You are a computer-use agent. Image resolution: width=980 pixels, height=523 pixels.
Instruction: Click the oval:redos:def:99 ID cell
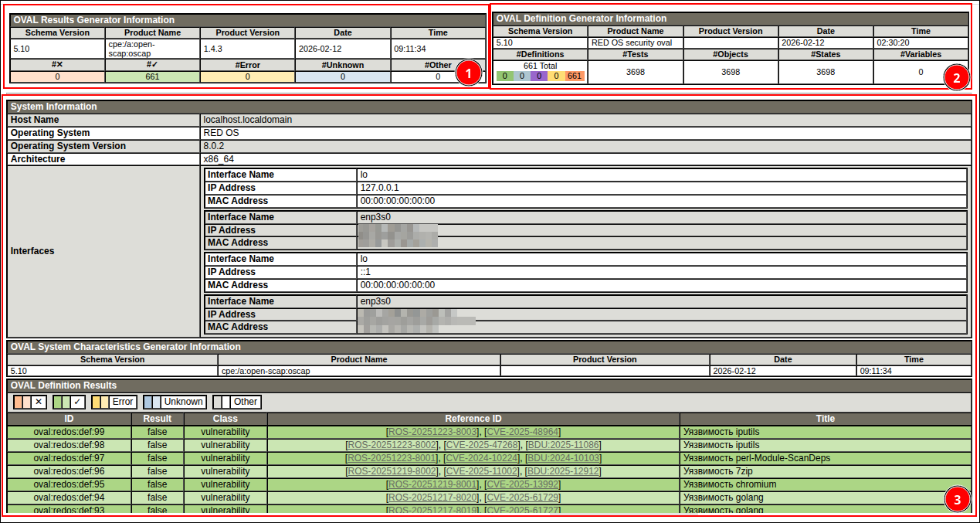tap(70, 432)
